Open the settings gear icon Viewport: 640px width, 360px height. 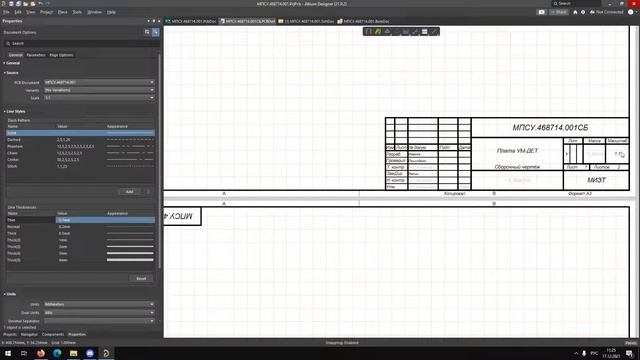[583, 12]
